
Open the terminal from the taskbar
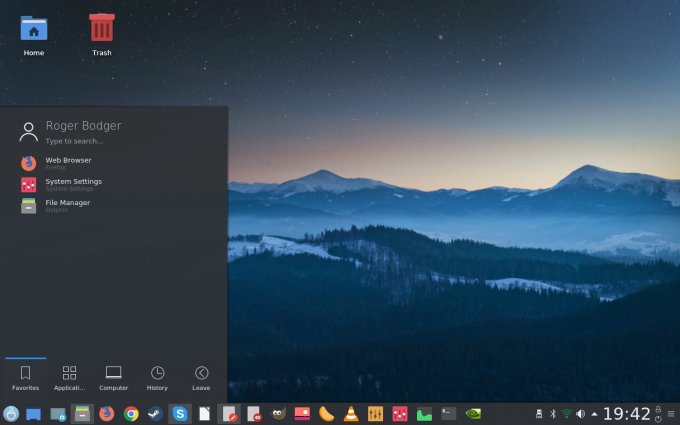pos(449,413)
